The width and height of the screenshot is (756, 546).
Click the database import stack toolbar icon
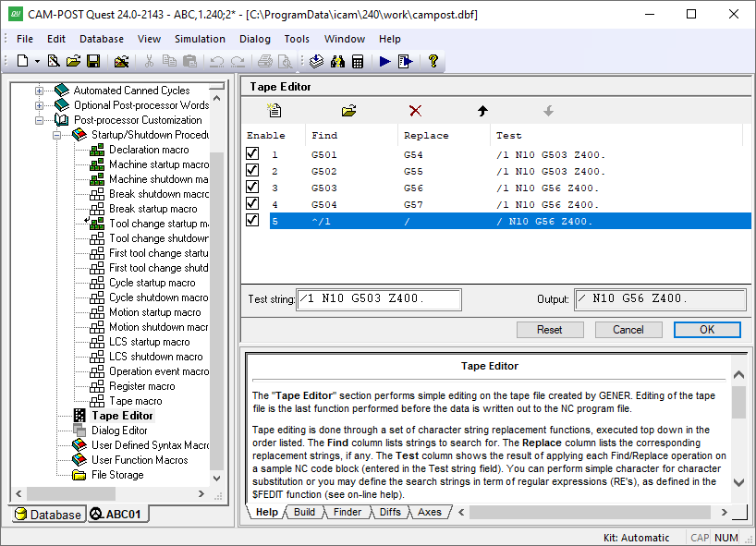[x=316, y=61]
